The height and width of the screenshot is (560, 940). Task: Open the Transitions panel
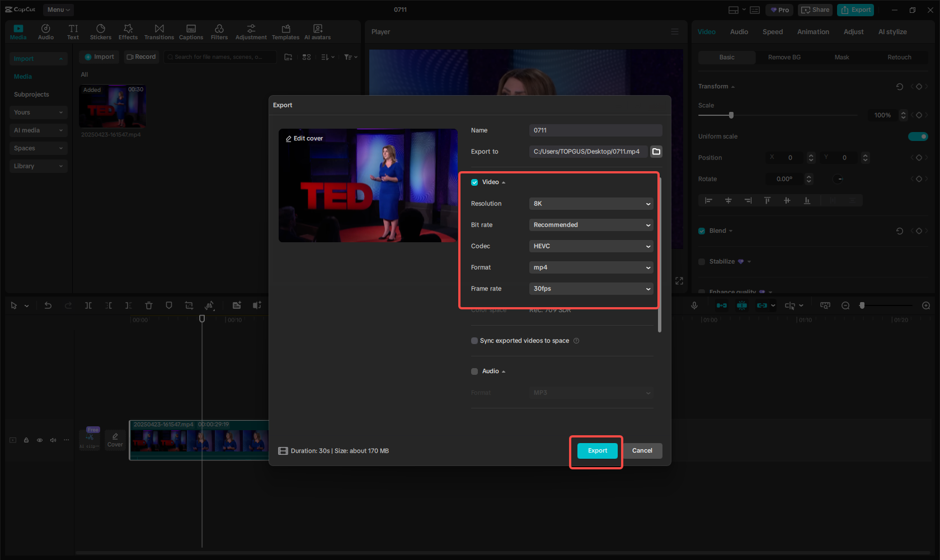point(159,31)
